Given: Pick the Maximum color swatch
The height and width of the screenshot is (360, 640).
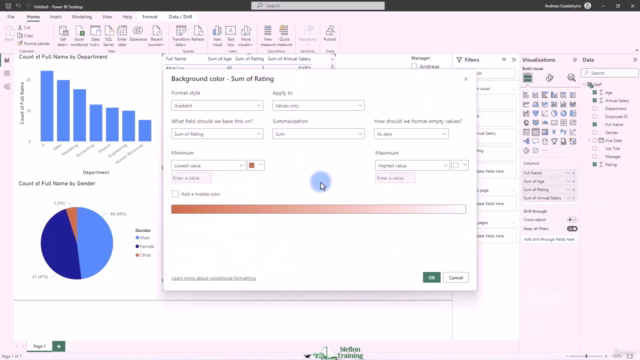Looking at the screenshot, I should 460,165.
